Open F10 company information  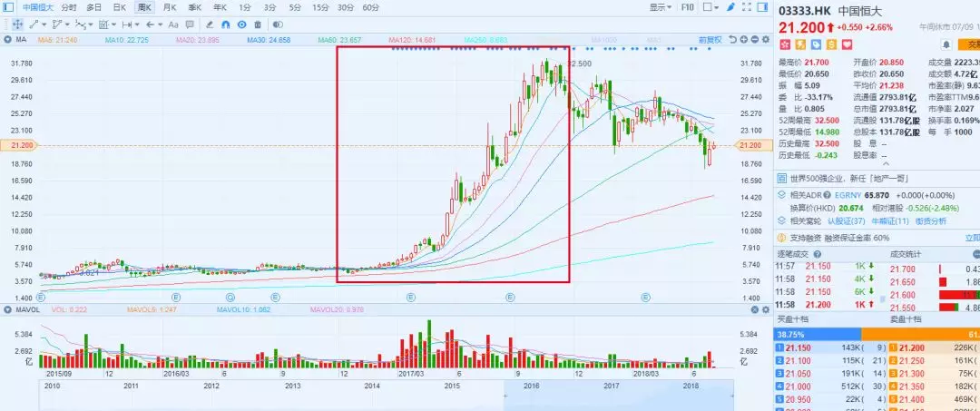point(688,7)
